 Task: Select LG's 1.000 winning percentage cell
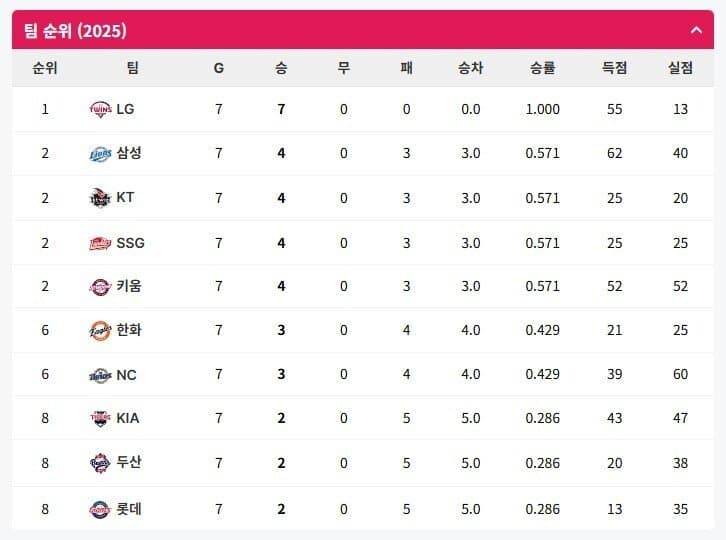(x=542, y=109)
